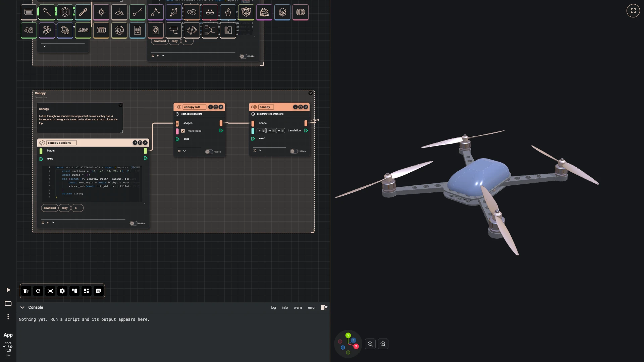Image resolution: width=644 pixels, height=362 pixels.
Task: Open the table grid category icon
Action: click(101, 31)
